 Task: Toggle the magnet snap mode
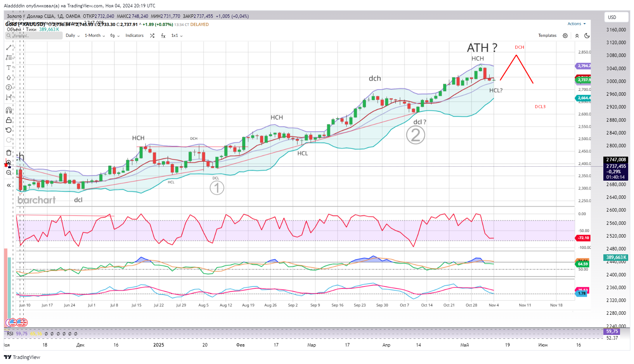pos(9,110)
